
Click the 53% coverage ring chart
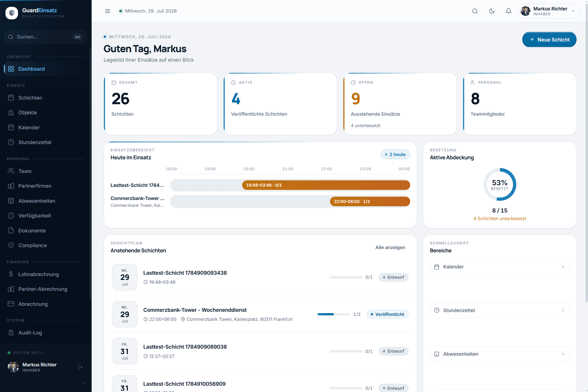pos(500,184)
